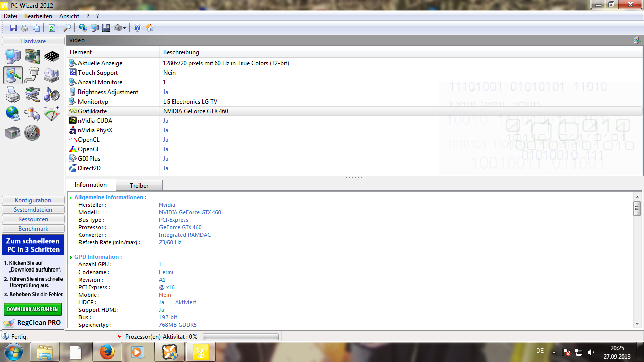Select the Monitortyp row
644x362 pixels.
(x=355, y=102)
